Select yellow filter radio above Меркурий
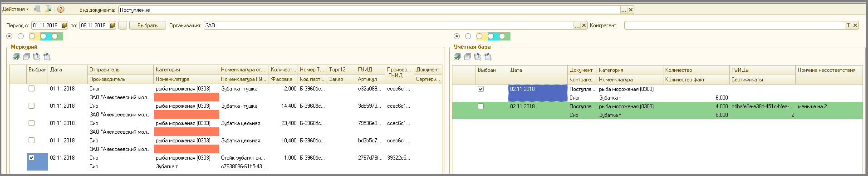This screenshot has height=176, width=868. pyautogui.click(x=32, y=36)
